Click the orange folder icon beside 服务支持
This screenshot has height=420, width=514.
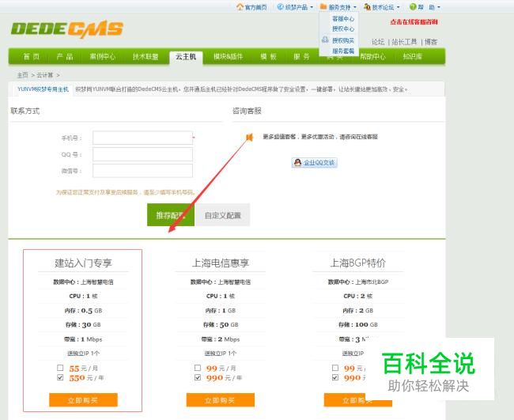(x=323, y=6)
